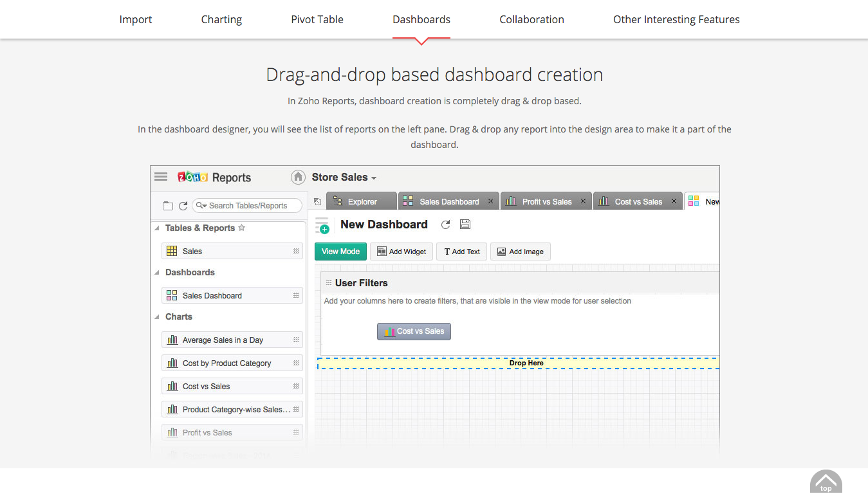868x494 pixels.
Task: Click chart icon beside Product Category-wise Sales
Action: coord(172,410)
